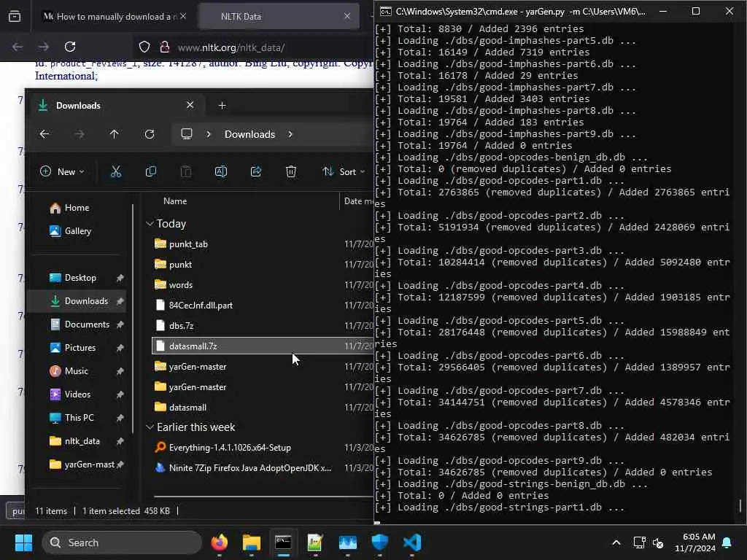Open Desktop in the Explorer sidebar

[x=80, y=278]
